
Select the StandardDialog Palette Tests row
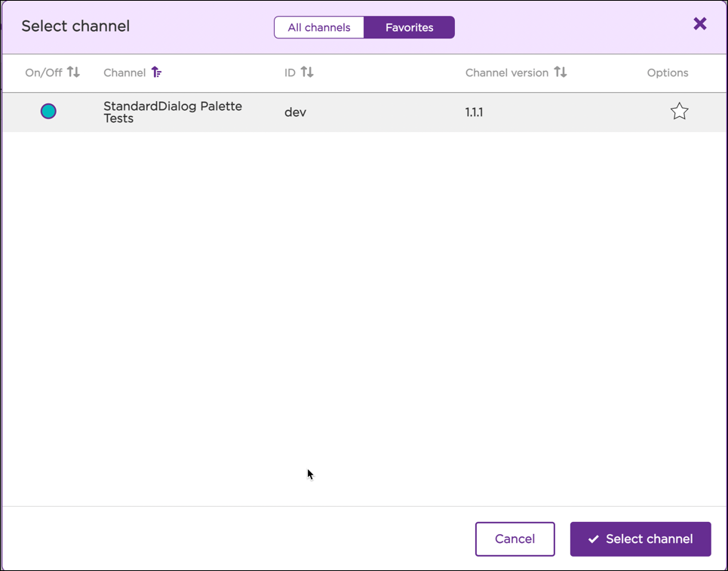[173, 112]
